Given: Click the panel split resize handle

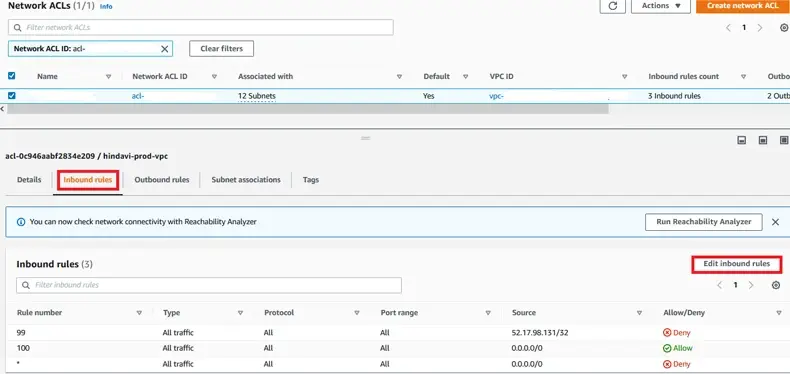Looking at the screenshot, I should coord(366,138).
